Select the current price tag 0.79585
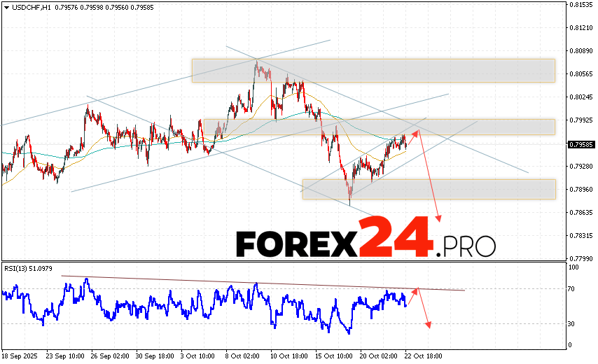The width and height of the screenshot is (598, 364). click(x=580, y=145)
